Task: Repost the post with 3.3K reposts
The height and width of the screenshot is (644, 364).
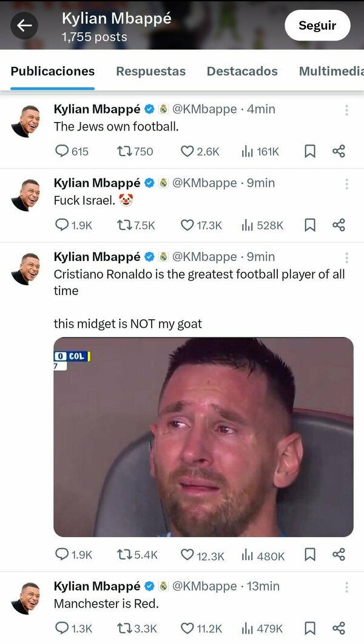Action: tap(124, 628)
